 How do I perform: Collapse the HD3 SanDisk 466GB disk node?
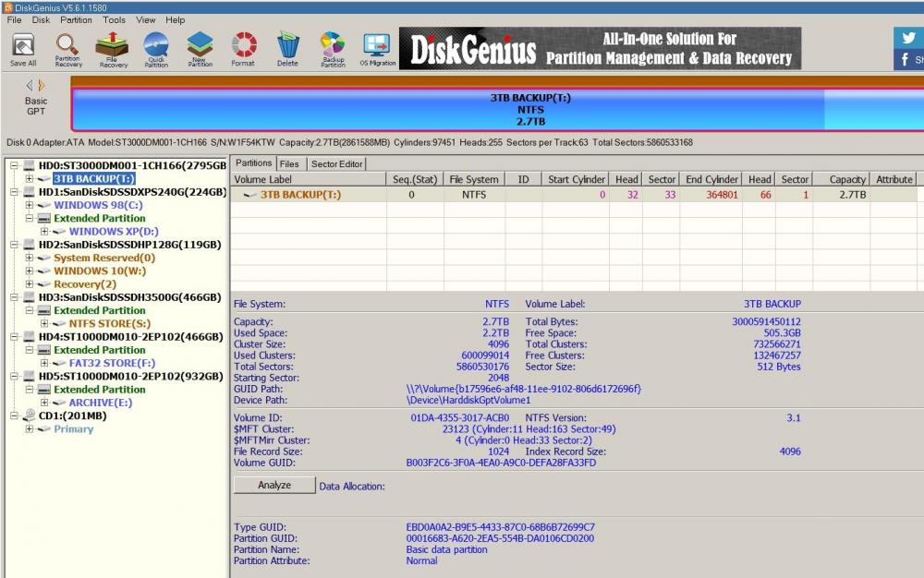pos(14,297)
